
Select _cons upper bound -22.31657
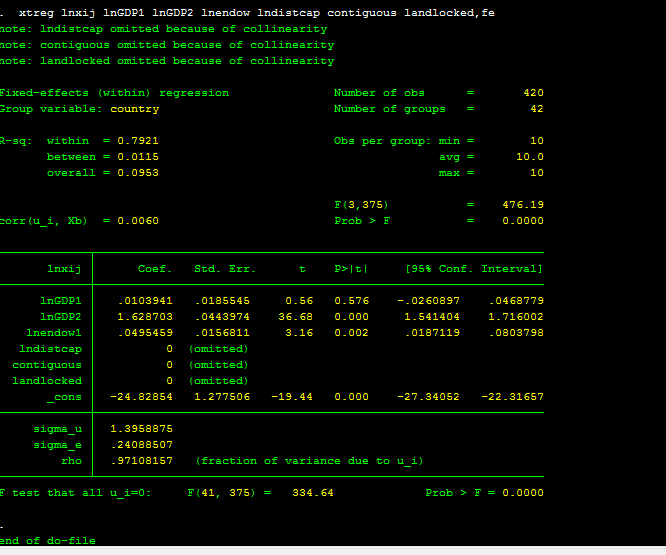(x=512, y=397)
